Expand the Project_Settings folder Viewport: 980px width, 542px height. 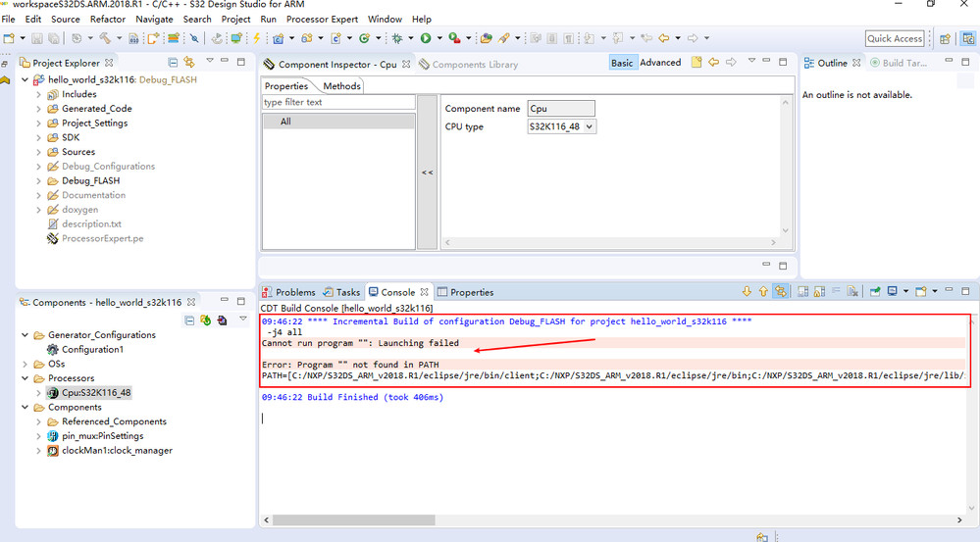(39, 123)
